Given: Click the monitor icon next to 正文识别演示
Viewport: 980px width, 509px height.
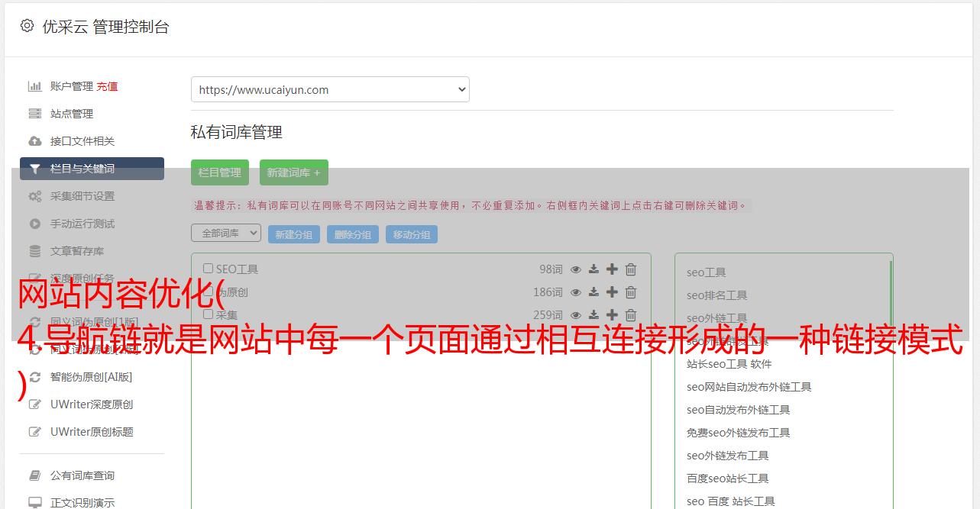Looking at the screenshot, I should point(34,503).
